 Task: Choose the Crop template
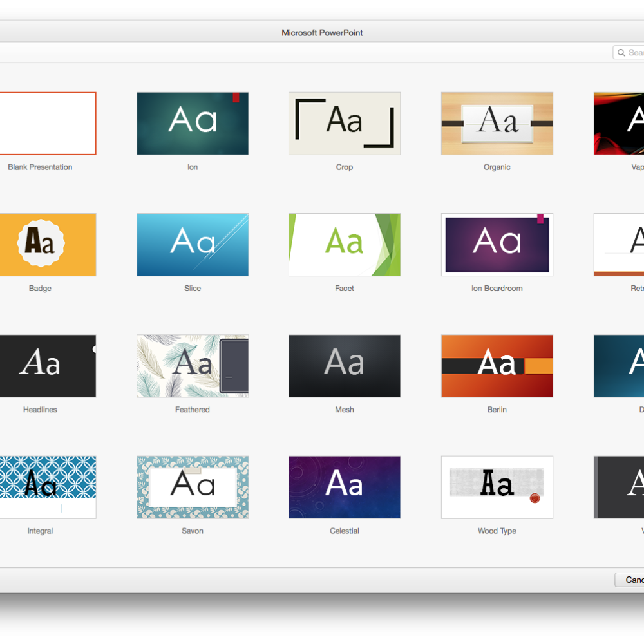[x=344, y=123]
